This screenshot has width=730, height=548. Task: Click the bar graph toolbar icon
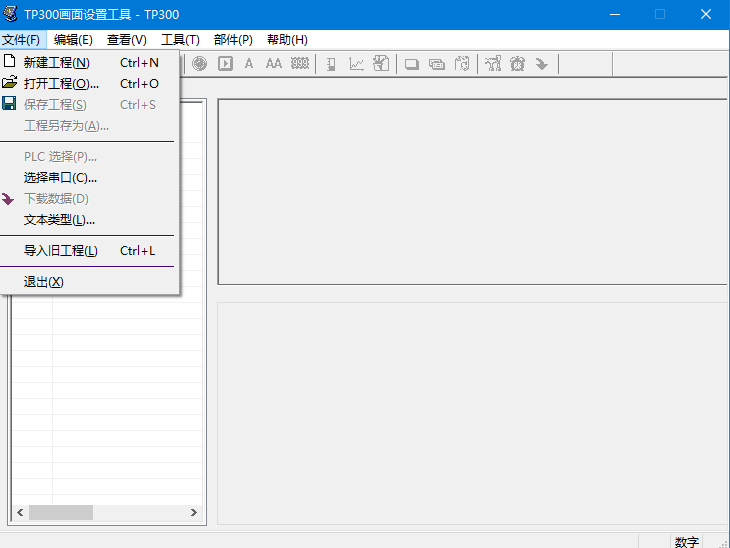coord(331,64)
